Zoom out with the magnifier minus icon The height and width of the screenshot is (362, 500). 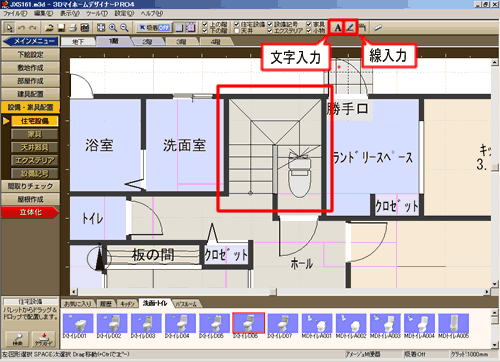click(125, 28)
